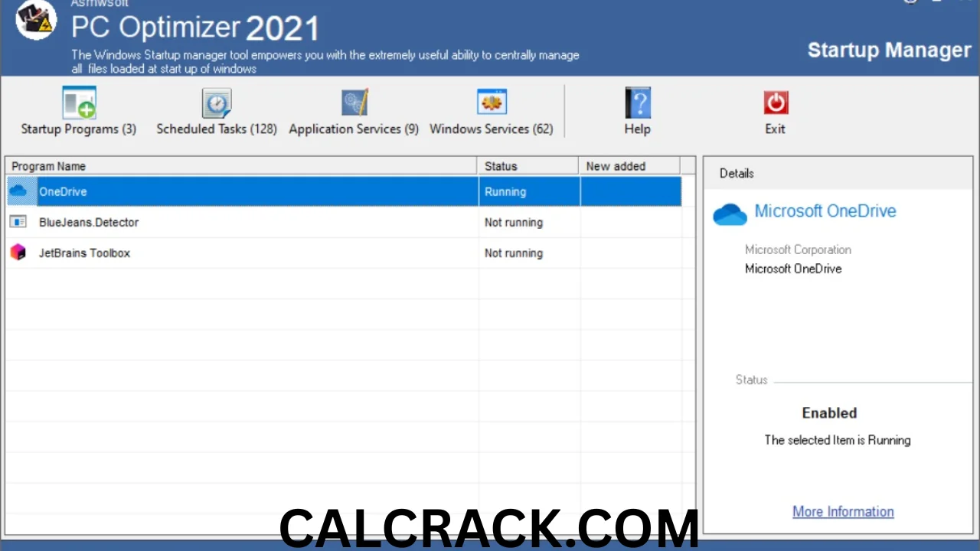Click the JetBrains Toolbox row icon
The width and height of the screenshot is (980, 551).
pos(18,253)
